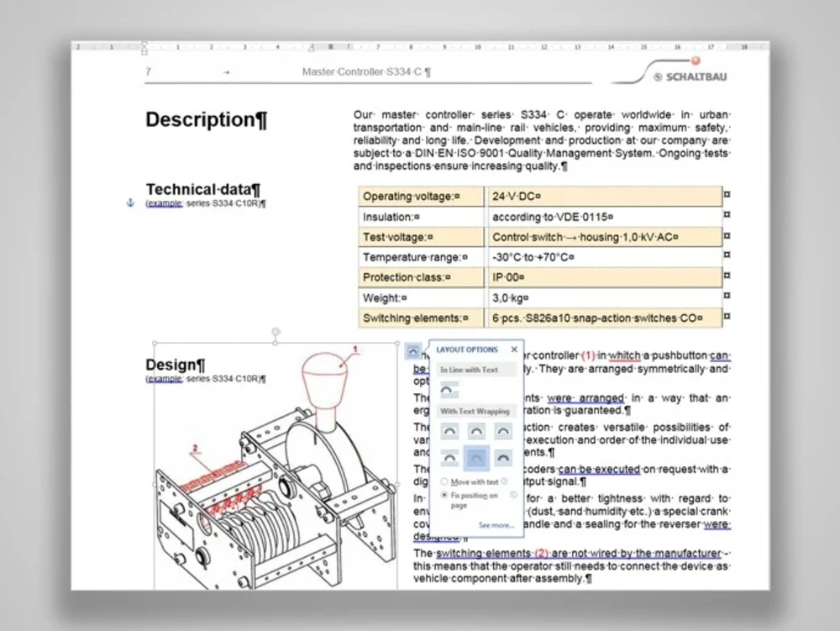The image size is (840, 631).
Task: Click the according to VDE 0115 cell
Action: click(x=605, y=217)
